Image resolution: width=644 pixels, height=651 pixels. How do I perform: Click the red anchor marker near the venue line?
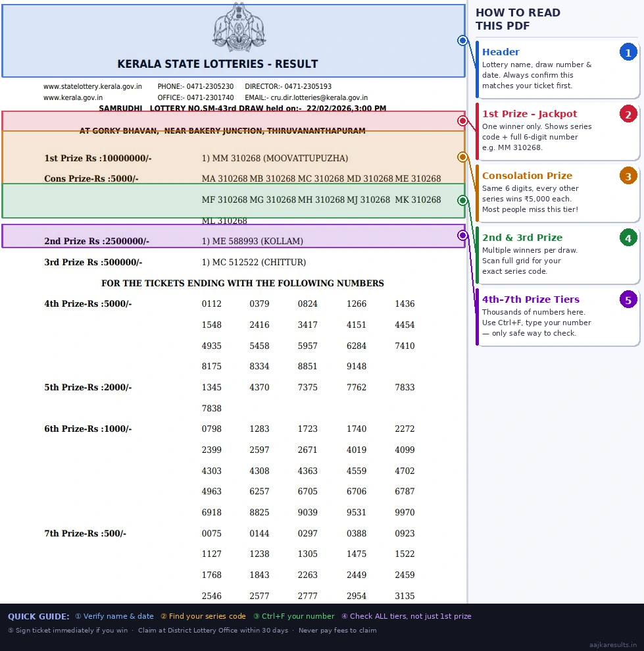coord(462,120)
